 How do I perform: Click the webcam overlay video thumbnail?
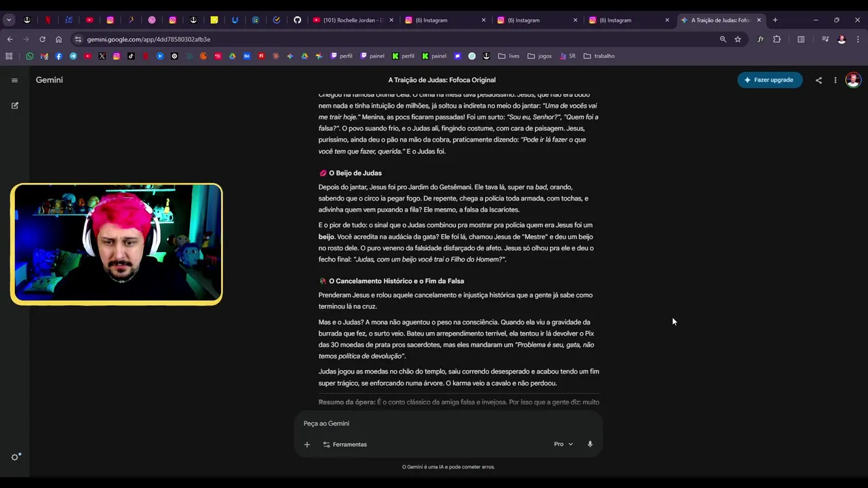117,243
